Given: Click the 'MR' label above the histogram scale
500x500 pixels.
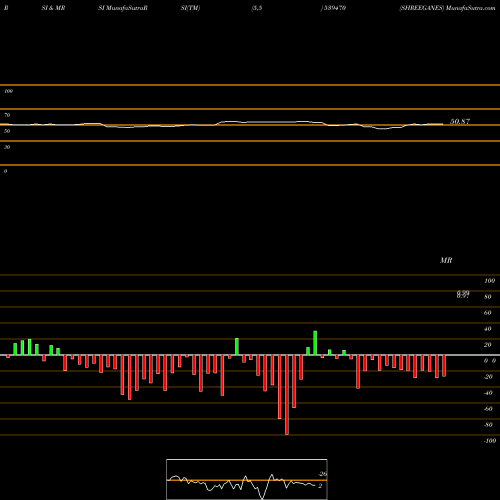Looking at the screenshot, I should coord(446,260).
